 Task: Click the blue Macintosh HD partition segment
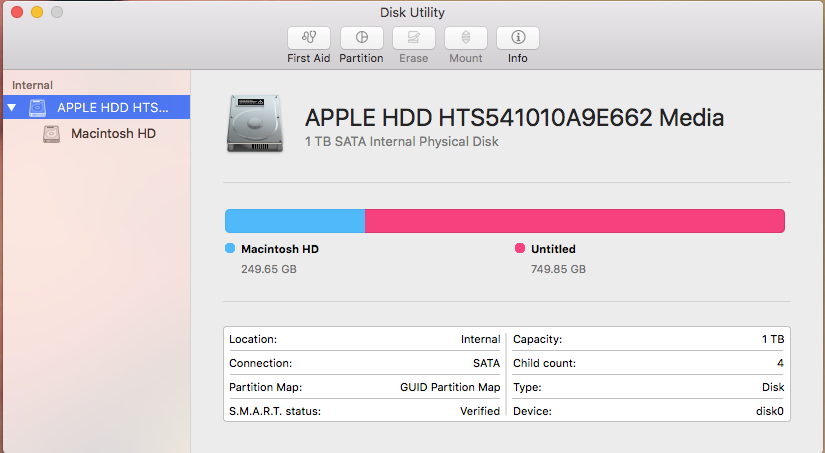(295, 221)
